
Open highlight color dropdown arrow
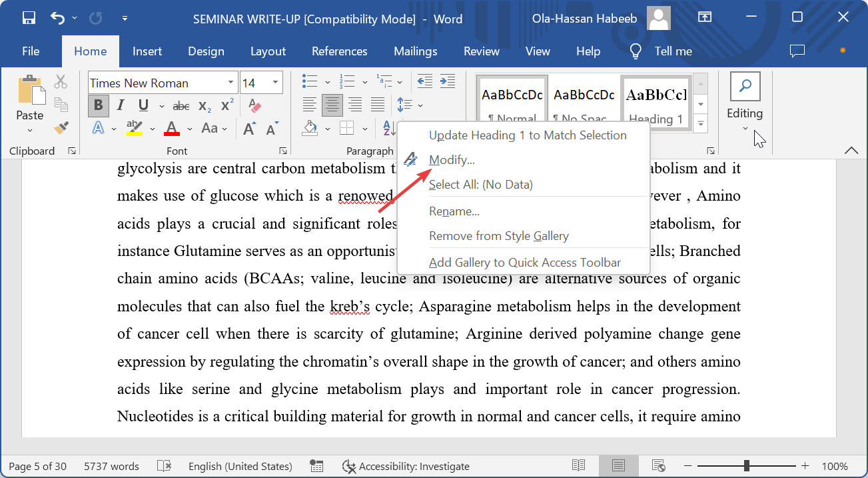[x=153, y=129]
